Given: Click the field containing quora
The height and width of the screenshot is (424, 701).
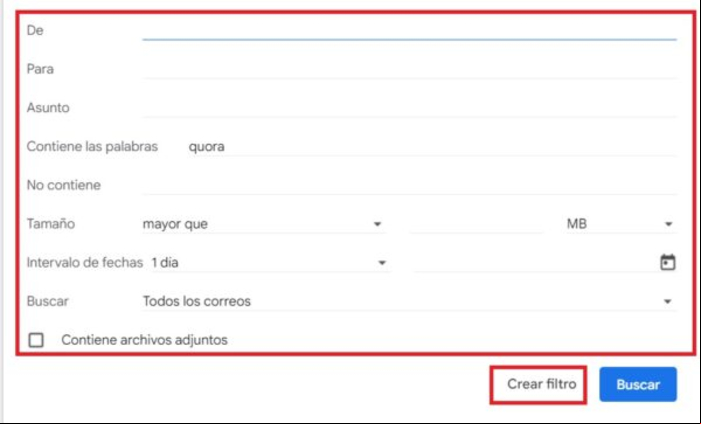Looking at the screenshot, I should [x=431, y=146].
